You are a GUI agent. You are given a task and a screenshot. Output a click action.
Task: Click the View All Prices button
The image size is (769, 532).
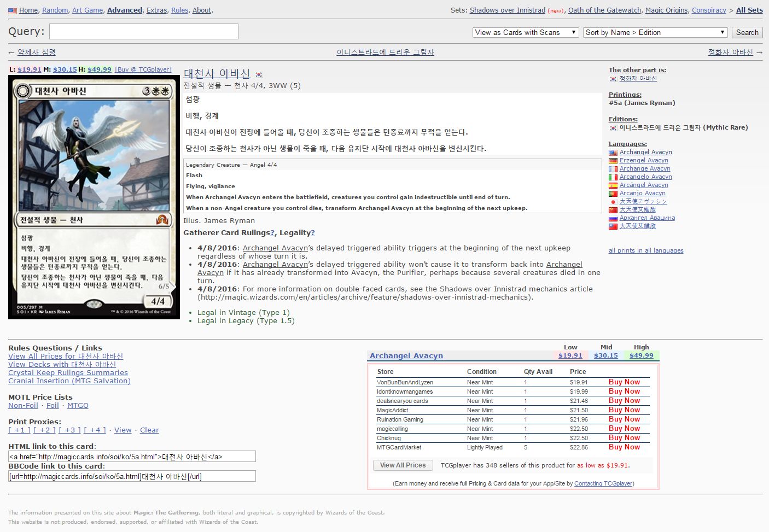pos(403,465)
